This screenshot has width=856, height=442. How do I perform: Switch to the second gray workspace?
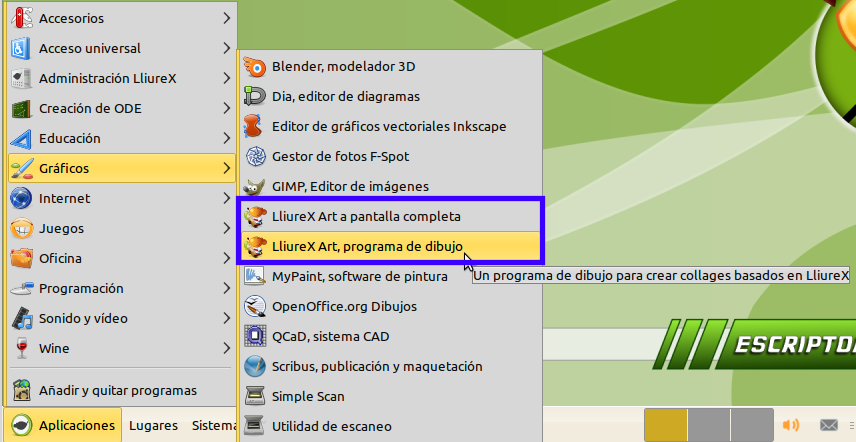click(x=709, y=425)
